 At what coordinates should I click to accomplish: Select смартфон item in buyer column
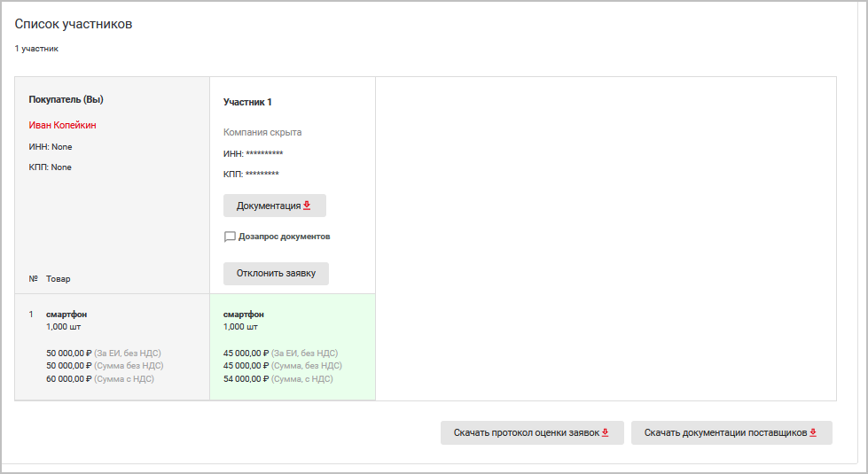pos(66,315)
